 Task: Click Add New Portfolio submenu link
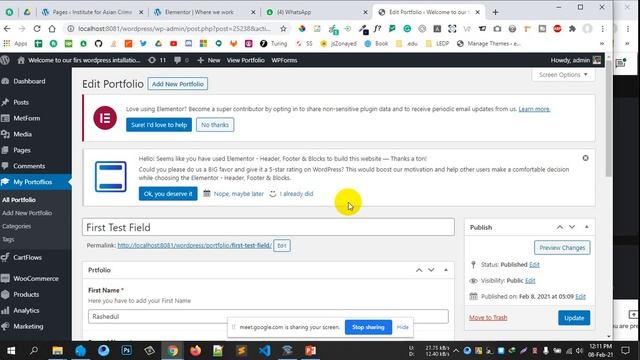(27, 213)
